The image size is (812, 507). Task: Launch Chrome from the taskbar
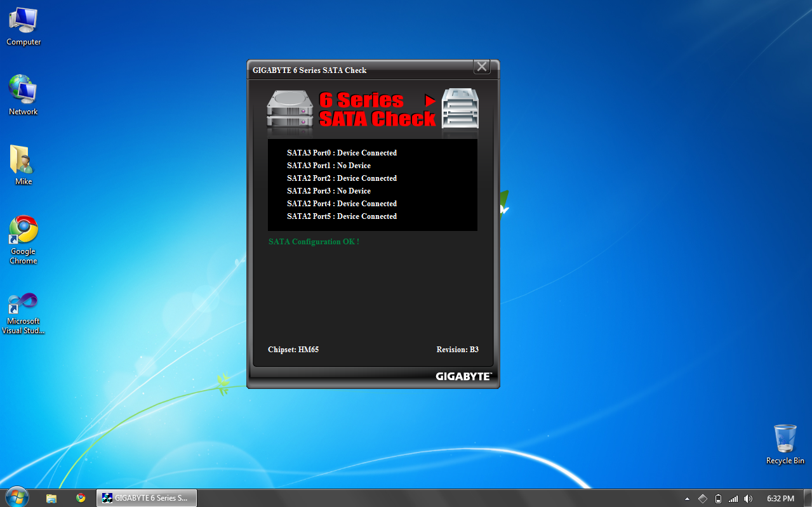tap(81, 498)
